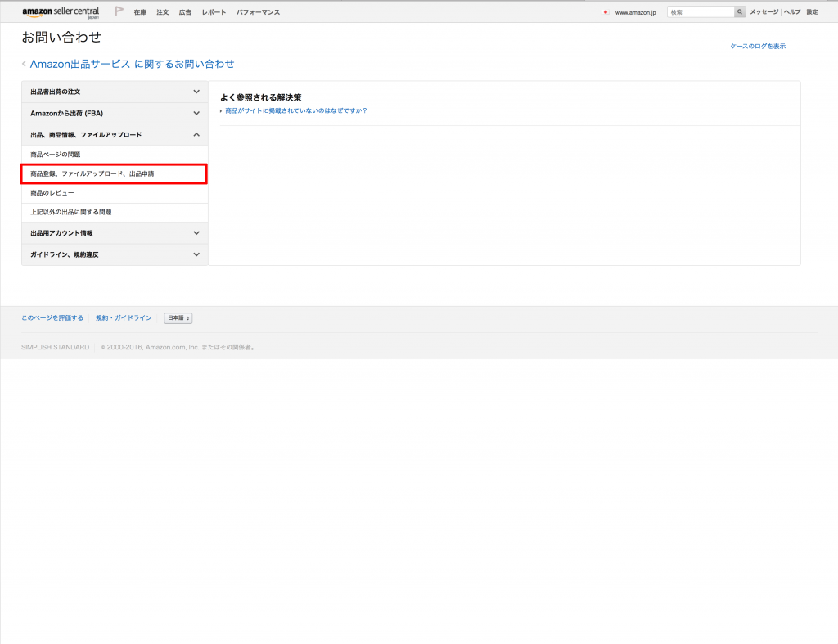Focus the 検索 search field
This screenshot has height=644, width=838.
[701, 11]
